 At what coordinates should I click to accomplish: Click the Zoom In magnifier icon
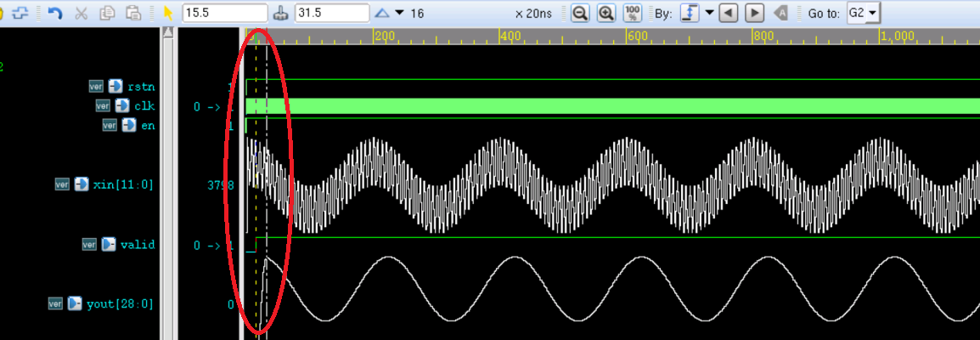pyautogui.click(x=605, y=14)
